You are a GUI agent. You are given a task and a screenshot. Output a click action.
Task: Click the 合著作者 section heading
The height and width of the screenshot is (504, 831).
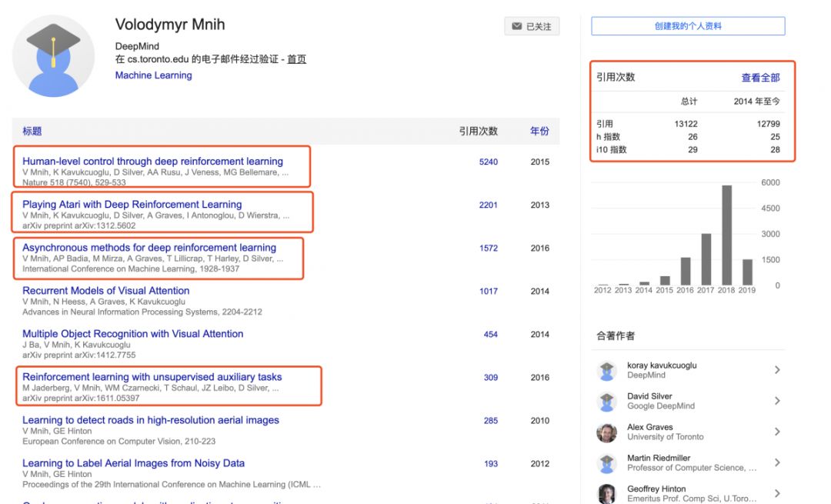616,336
